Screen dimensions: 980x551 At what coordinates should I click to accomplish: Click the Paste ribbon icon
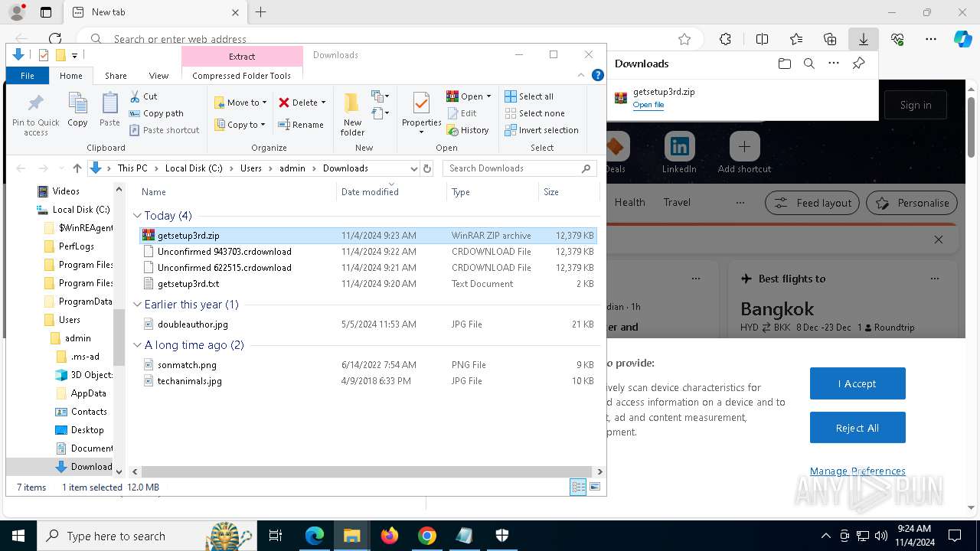click(x=109, y=109)
